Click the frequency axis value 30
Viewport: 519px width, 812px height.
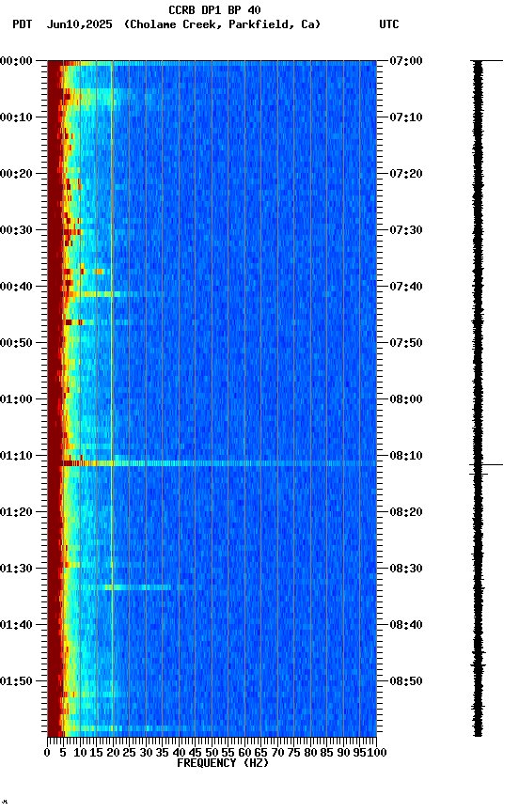pos(146,754)
